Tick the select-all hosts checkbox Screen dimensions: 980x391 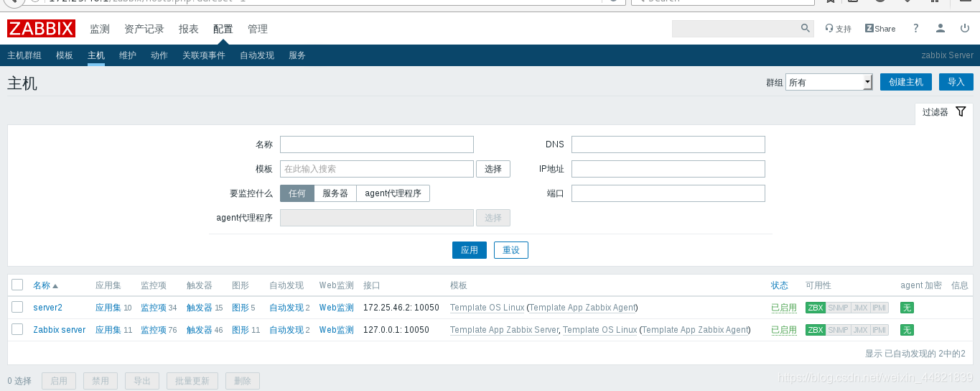point(17,285)
